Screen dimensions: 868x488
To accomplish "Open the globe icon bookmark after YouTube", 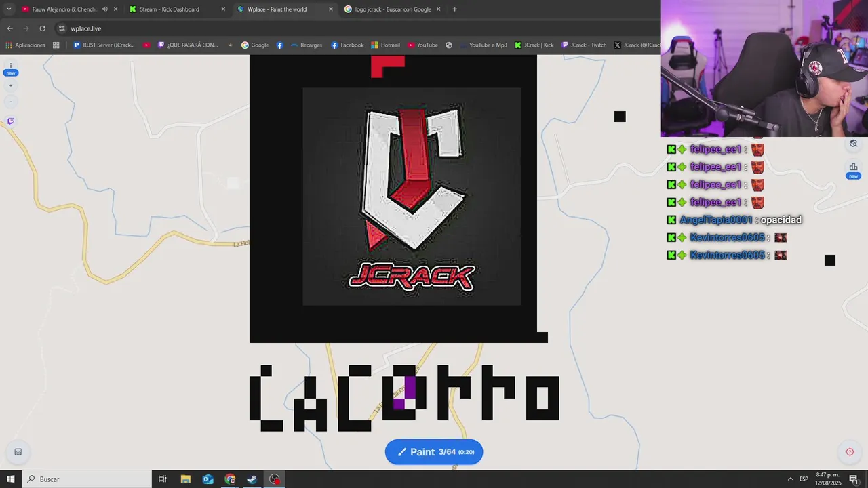I will click(449, 45).
